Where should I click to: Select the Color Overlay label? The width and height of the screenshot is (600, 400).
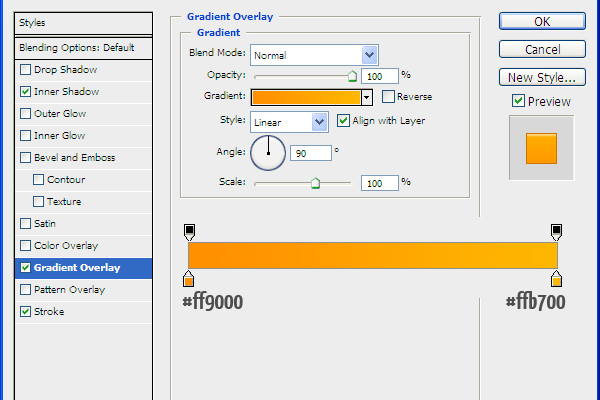66,245
